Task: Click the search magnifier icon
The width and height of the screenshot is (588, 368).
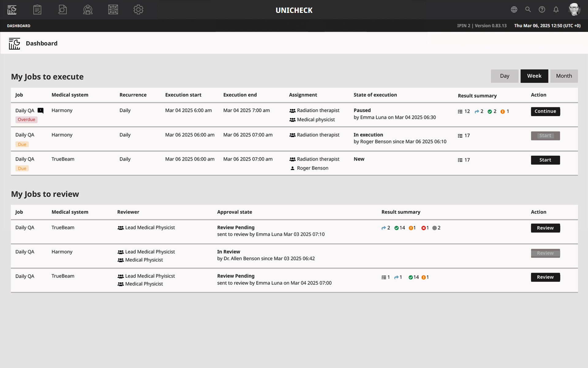Action: pos(528,10)
